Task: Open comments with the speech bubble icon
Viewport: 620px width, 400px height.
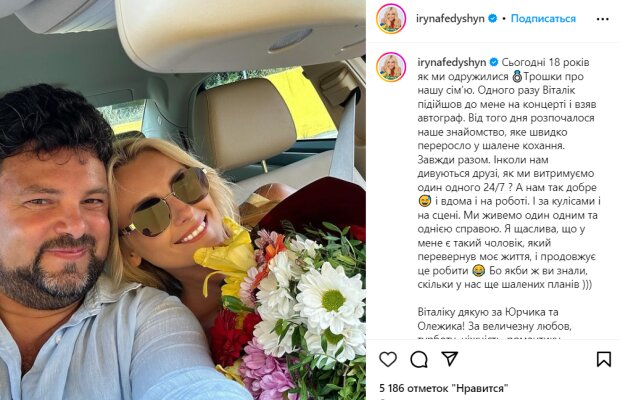Action: [x=419, y=359]
